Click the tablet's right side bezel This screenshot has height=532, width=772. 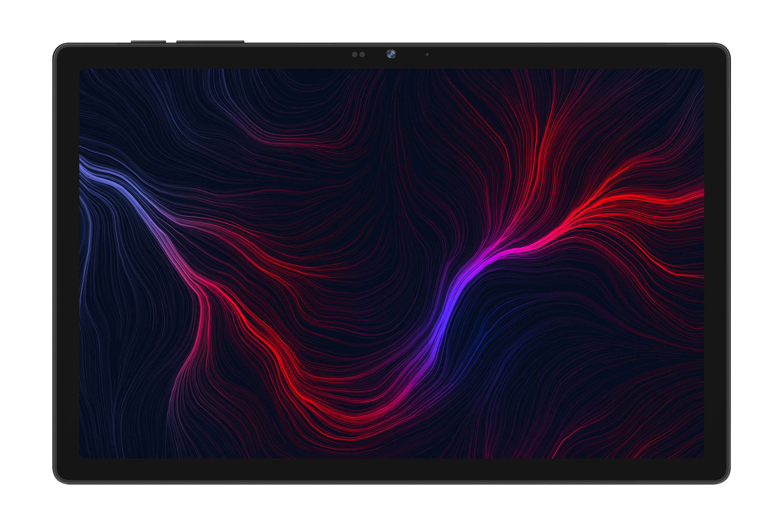tap(716, 263)
